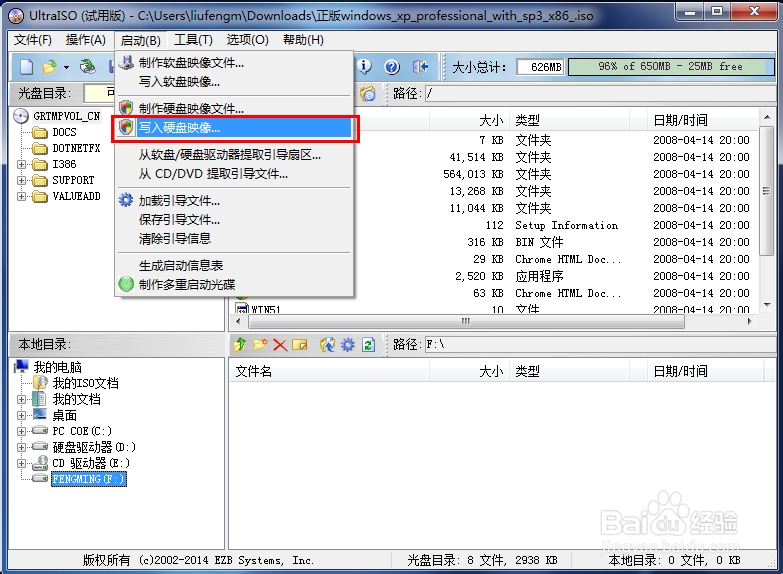Click the 564,013 KB size cell
This screenshot has height=574, width=783.
473,174
